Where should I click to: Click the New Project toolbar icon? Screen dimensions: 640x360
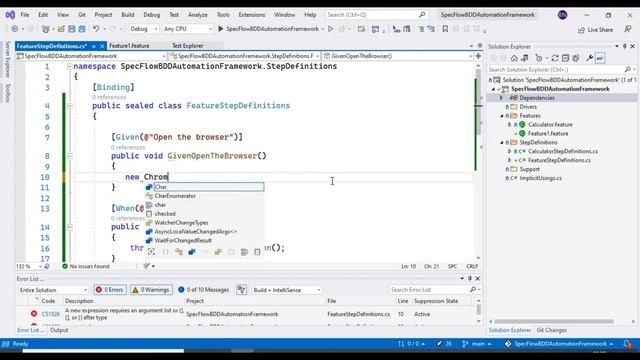tap(46, 29)
